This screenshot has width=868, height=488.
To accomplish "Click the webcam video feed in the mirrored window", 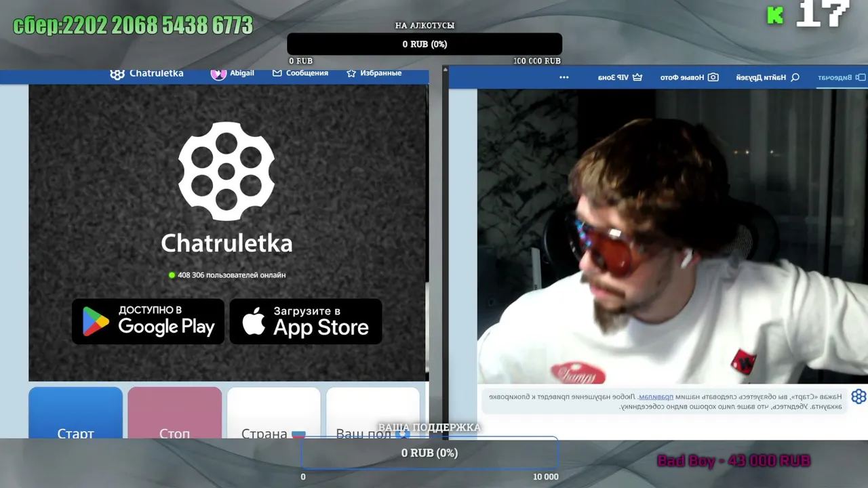I will [x=673, y=236].
